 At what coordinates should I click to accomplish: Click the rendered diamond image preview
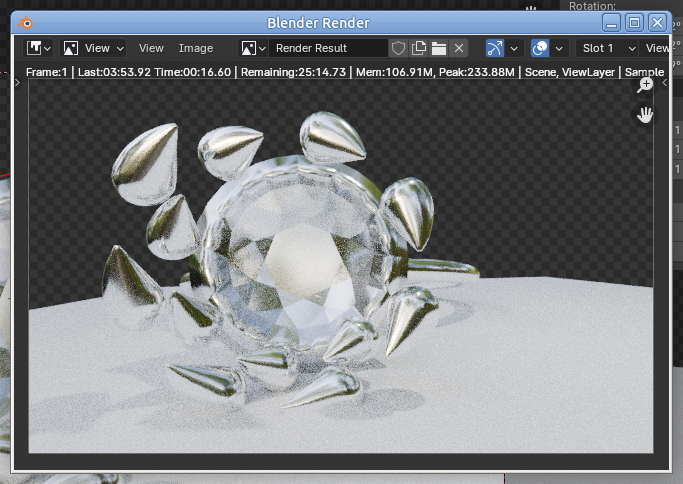pyautogui.click(x=341, y=266)
